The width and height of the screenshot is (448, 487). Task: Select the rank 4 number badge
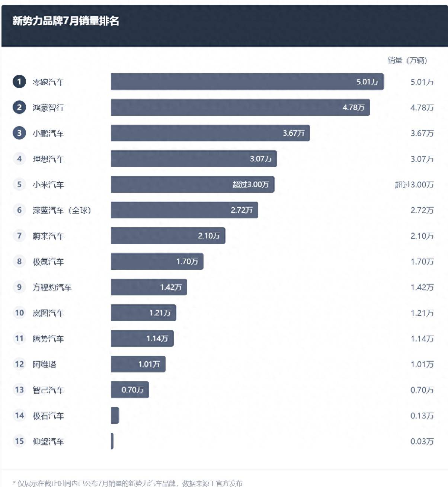click(x=19, y=158)
